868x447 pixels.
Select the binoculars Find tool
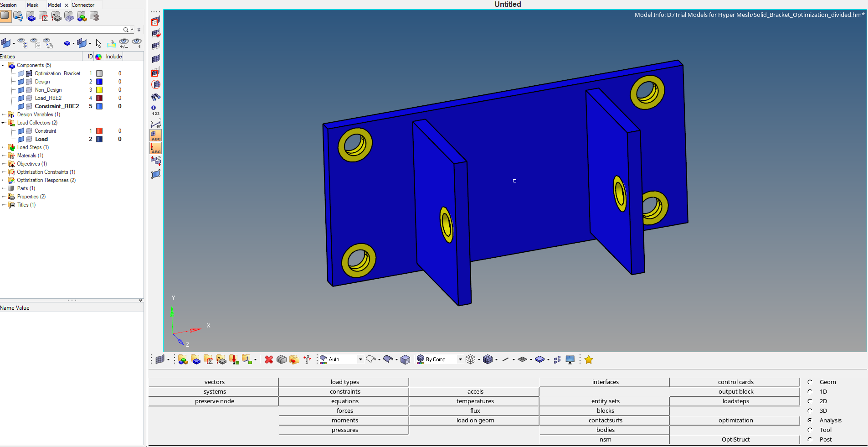point(155,97)
